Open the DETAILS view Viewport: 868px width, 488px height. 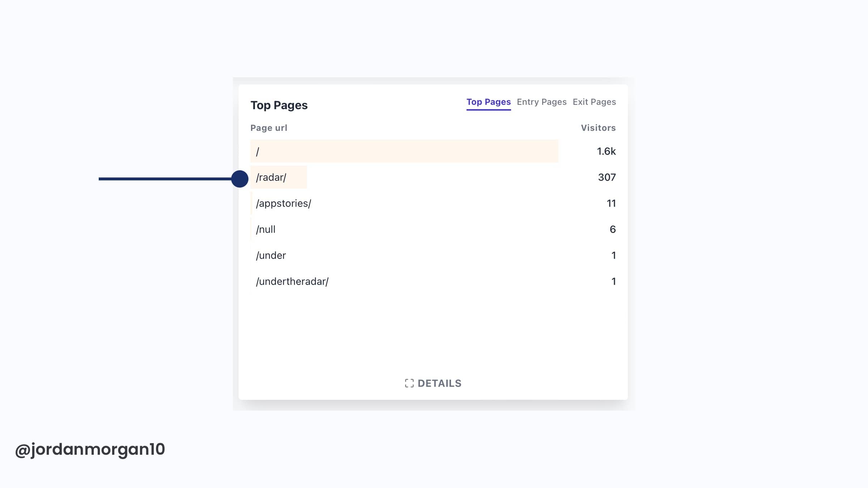[439, 383]
